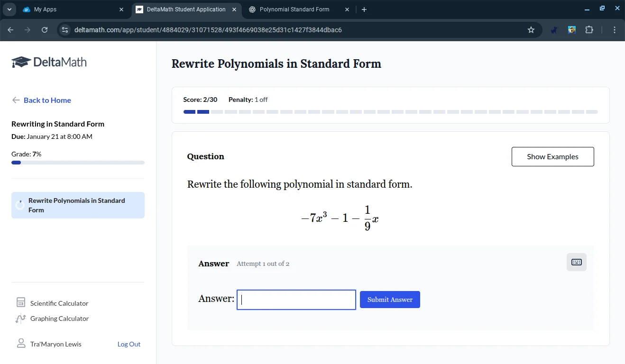Click the Penalty: 1 off text
625x364 pixels.
click(x=248, y=100)
